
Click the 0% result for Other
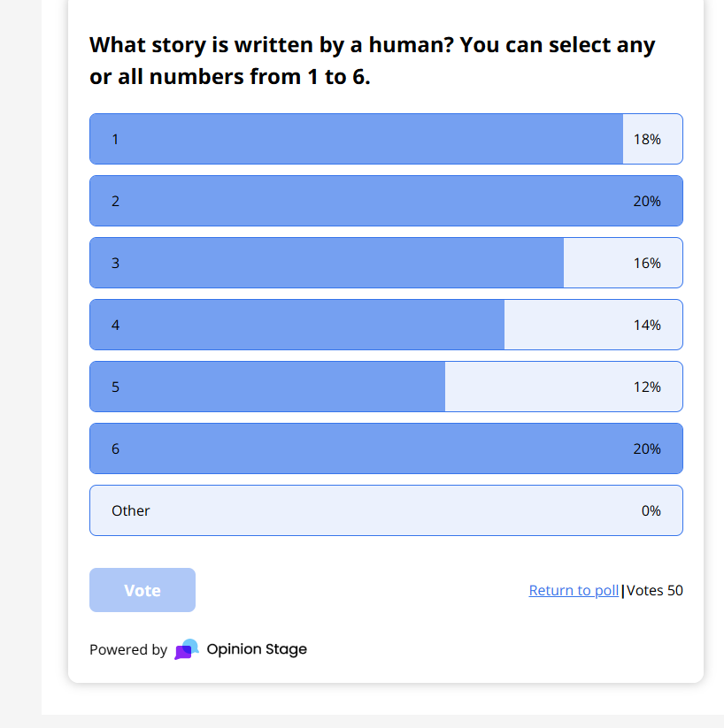click(651, 510)
